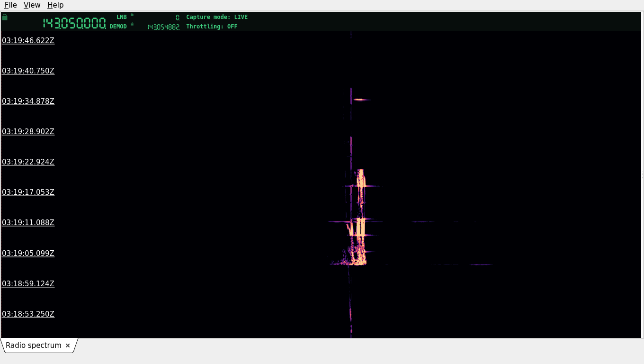Image resolution: width=644 pixels, height=364 pixels.
Task: Open the Help menu
Action: [x=55, y=5]
